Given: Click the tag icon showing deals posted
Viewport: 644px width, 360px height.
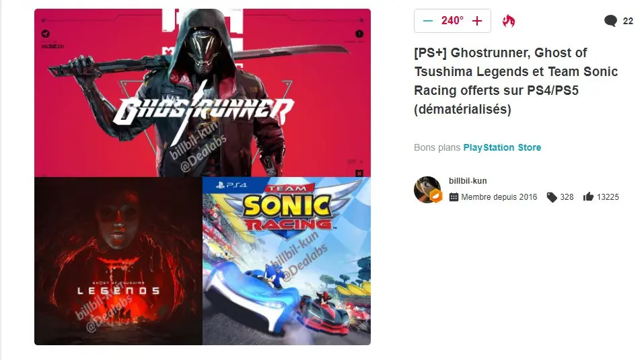Looking at the screenshot, I should pos(552,197).
